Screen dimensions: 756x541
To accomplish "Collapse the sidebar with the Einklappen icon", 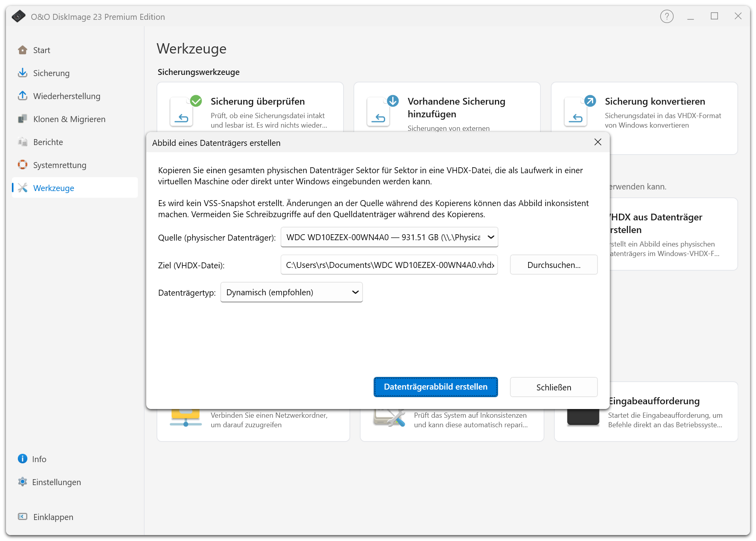I will [23, 517].
